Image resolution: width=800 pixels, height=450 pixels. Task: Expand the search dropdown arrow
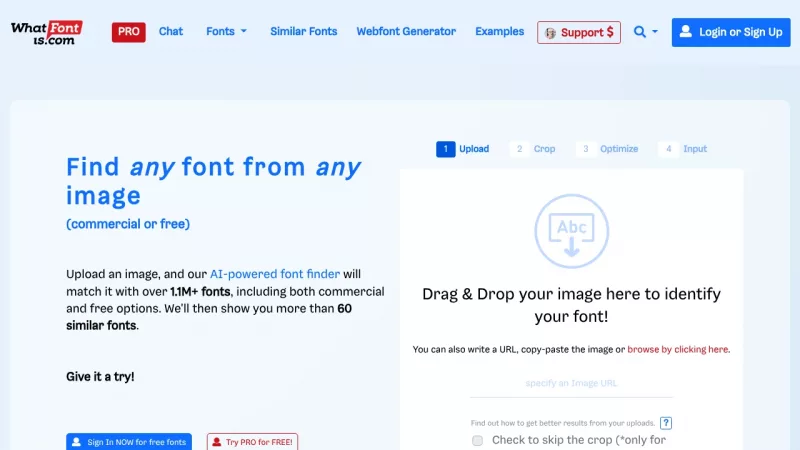click(x=655, y=32)
